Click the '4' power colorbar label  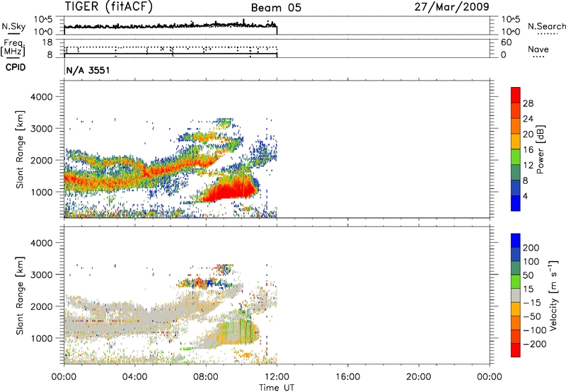pyautogui.click(x=525, y=197)
